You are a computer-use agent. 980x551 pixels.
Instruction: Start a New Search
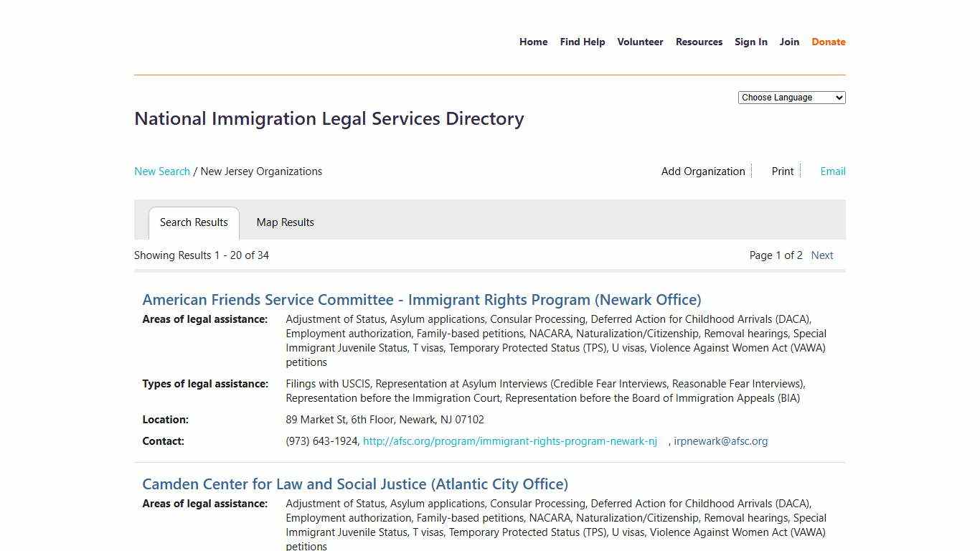(161, 171)
